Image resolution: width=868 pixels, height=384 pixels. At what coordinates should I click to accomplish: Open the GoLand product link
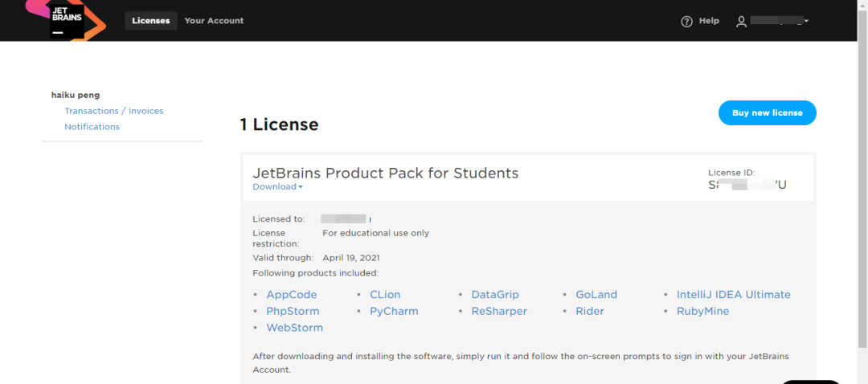pos(596,295)
